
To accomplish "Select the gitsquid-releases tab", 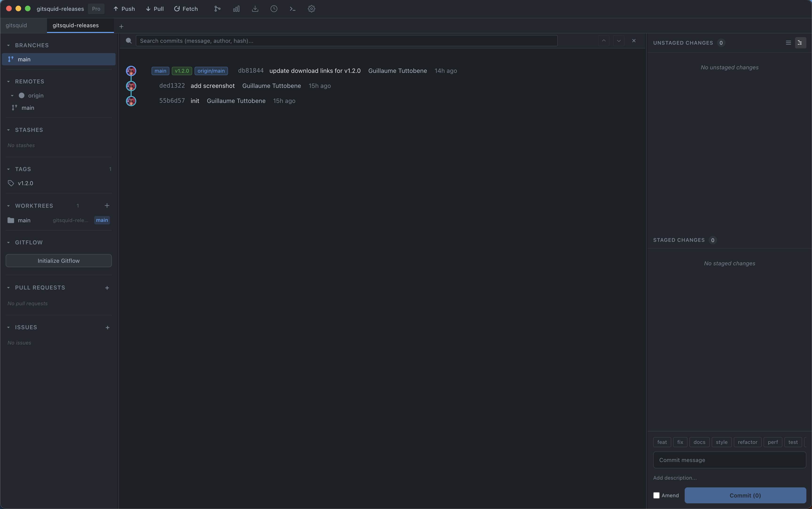I will (76, 25).
